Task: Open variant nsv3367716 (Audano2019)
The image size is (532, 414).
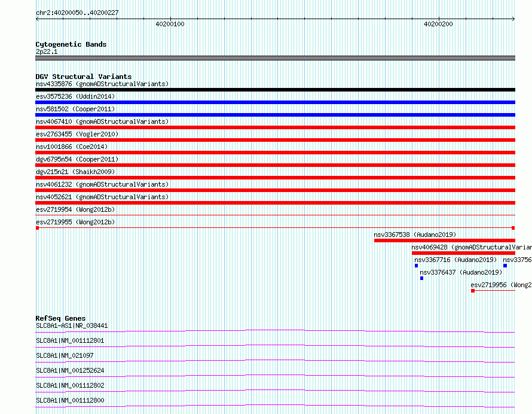Action: pyautogui.click(x=455, y=260)
